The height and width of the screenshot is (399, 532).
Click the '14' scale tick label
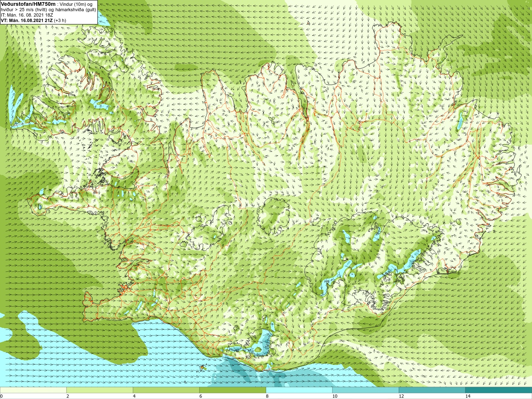[468, 396]
